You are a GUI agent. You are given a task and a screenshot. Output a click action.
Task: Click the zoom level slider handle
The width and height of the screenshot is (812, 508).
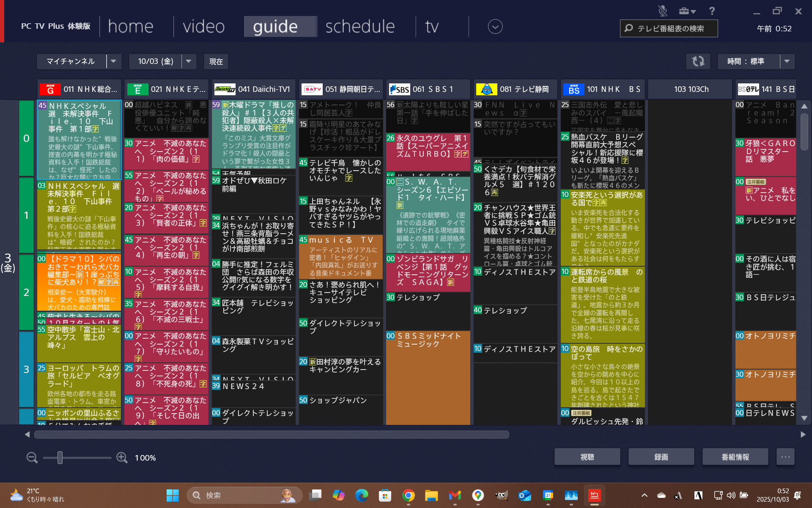point(60,458)
